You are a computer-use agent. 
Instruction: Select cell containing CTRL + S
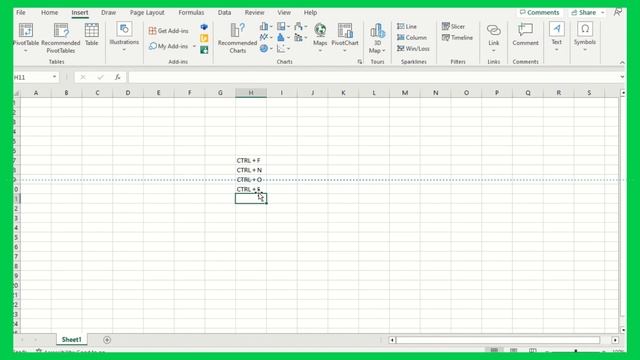pyautogui.click(x=251, y=189)
